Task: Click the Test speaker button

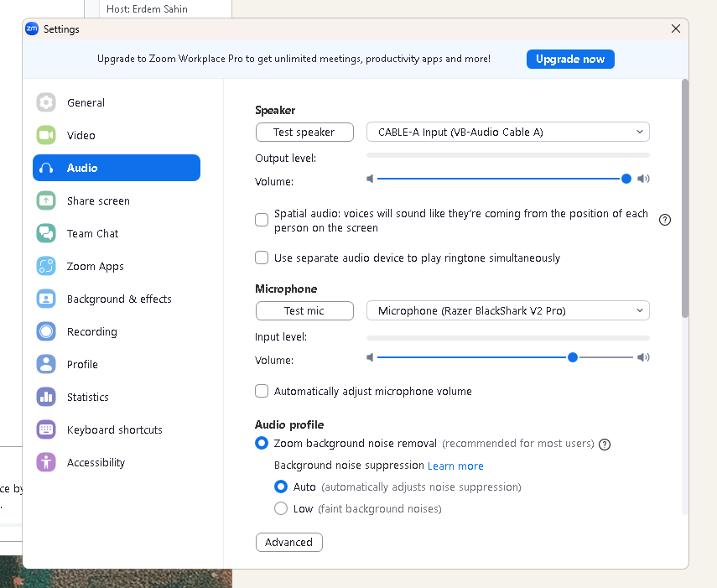Action: (304, 133)
